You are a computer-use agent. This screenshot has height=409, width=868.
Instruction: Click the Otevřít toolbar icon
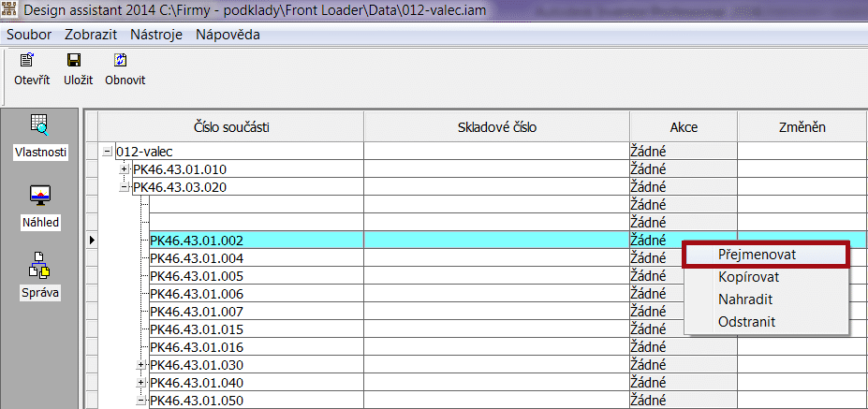(26, 60)
